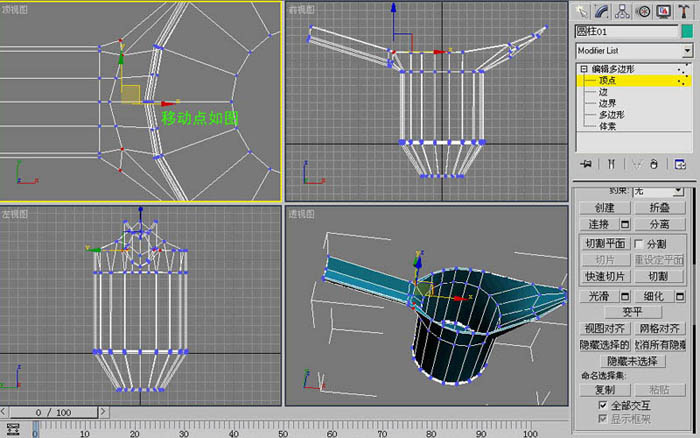This screenshot has height=438, width=700.
Task: Click the 复制 named selection button
Action: [x=605, y=390]
